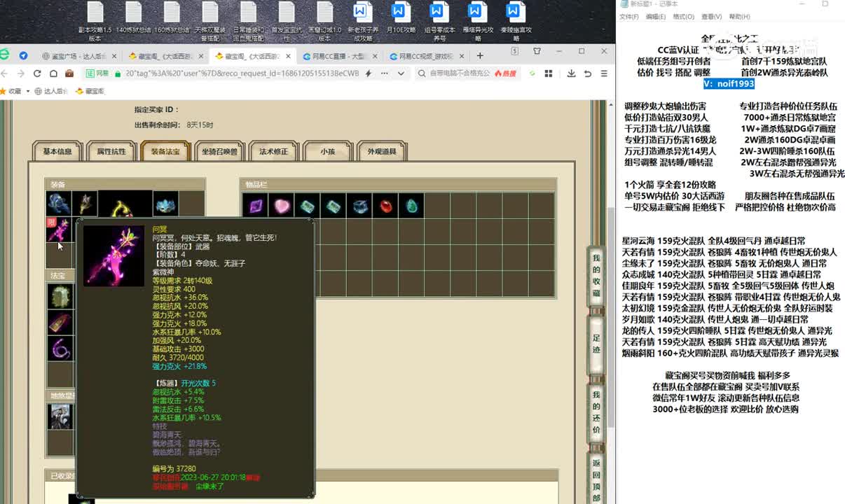Open the browser downloads icon

coord(571,73)
